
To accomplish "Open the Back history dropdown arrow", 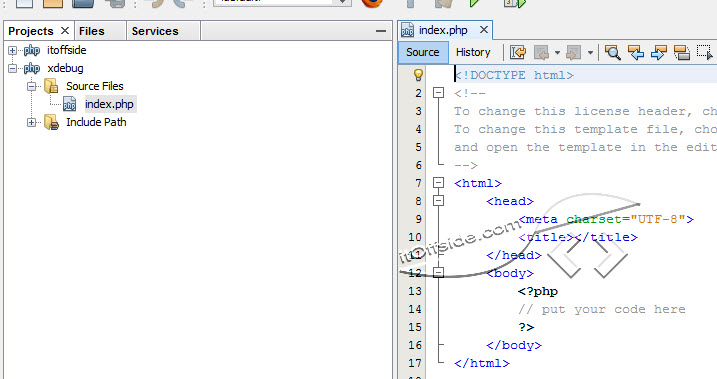I will coord(557,53).
